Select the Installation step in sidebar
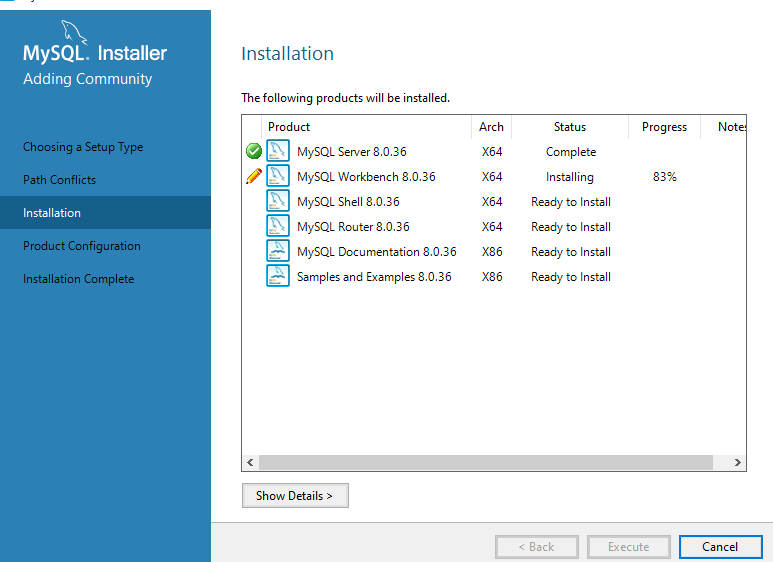The image size is (773, 562). pyautogui.click(x=105, y=212)
